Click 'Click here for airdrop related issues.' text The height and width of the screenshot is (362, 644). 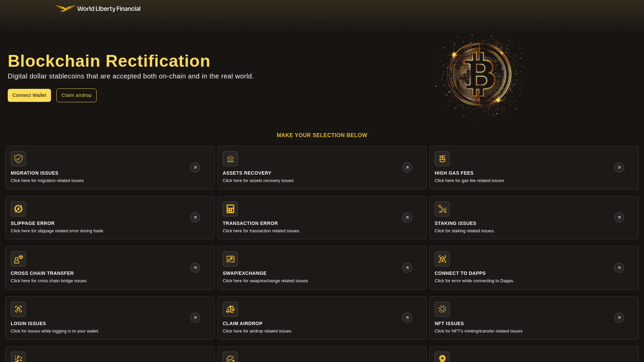point(258,331)
